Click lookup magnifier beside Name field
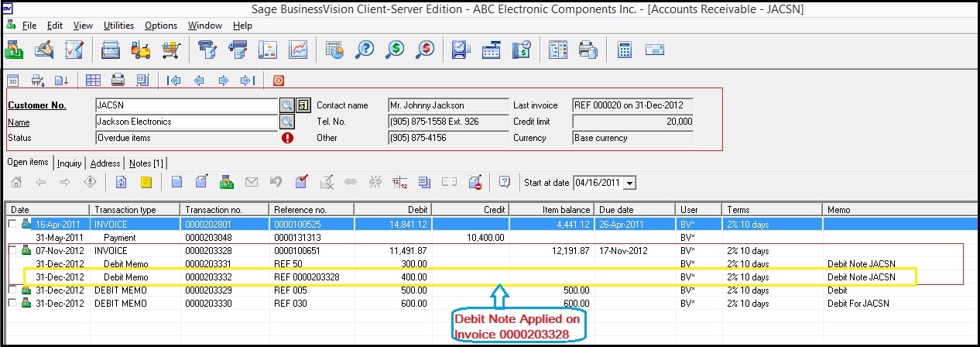The height and width of the screenshot is (347, 980). [286, 122]
